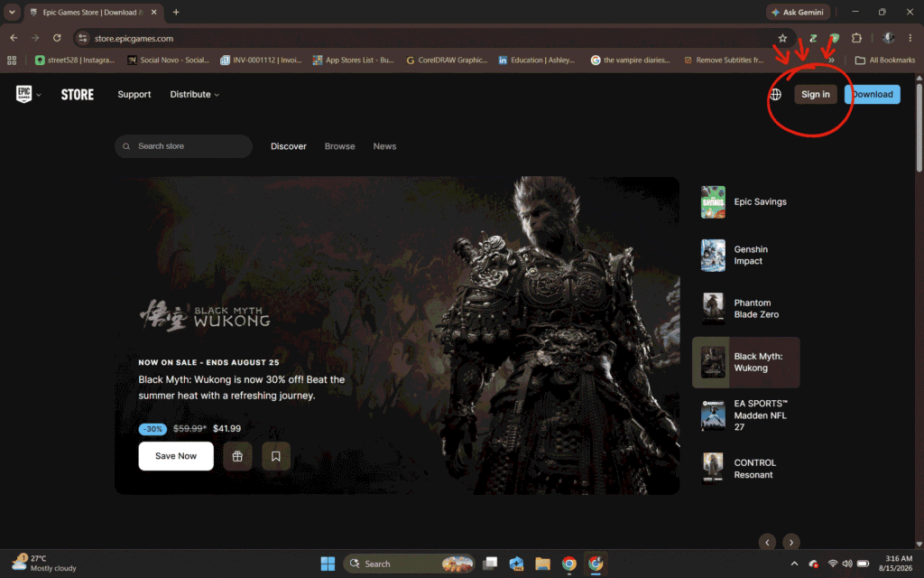
Task: Open the language globe selector
Action: [x=775, y=94]
